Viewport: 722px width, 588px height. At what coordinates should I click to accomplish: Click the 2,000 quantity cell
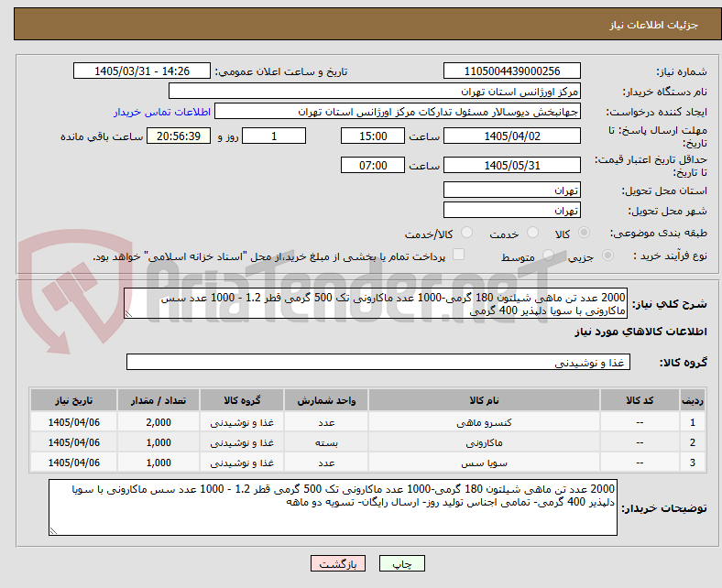point(159,422)
